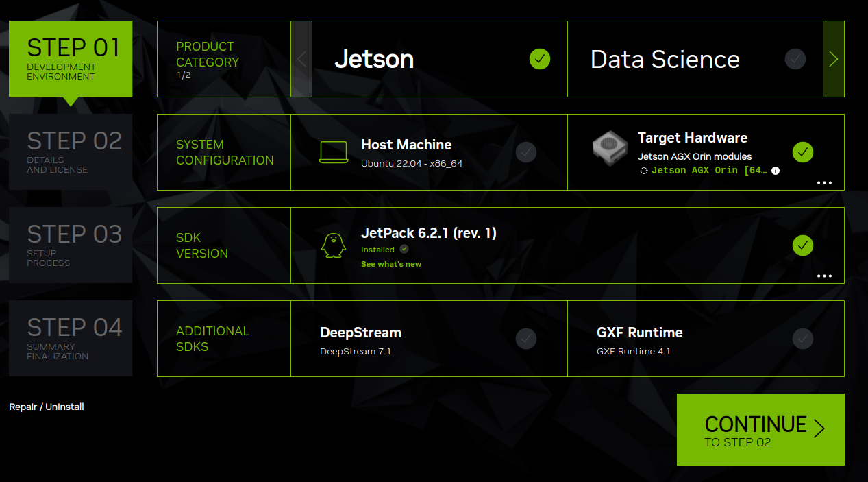Enable the GXF Runtime checkbox
This screenshot has width=868, height=482.
(x=802, y=339)
